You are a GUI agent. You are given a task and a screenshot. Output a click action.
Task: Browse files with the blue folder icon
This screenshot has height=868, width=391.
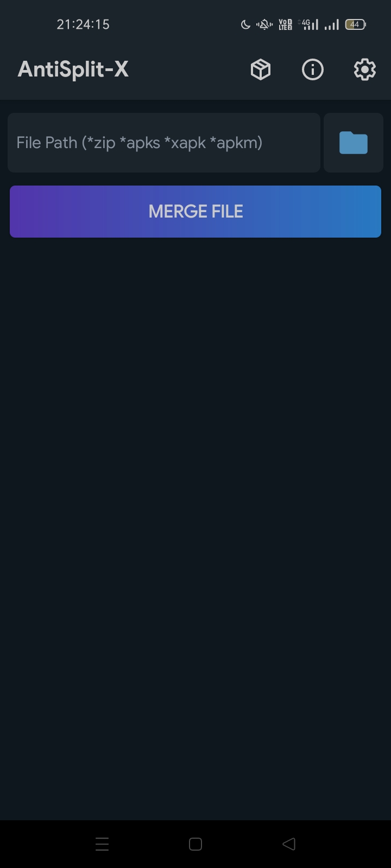(354, 143)
